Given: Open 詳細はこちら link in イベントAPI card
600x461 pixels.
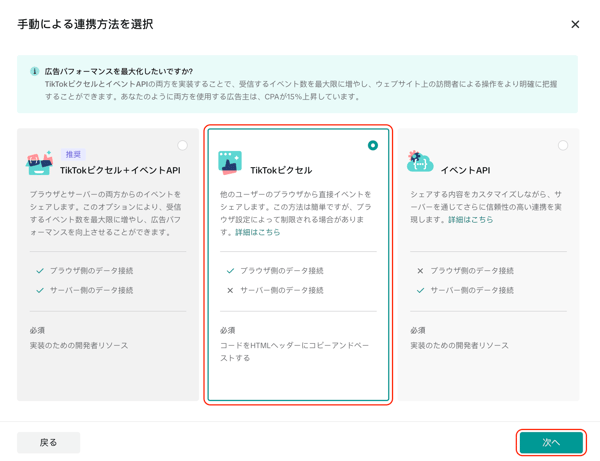Looking at the screenshot, I should pyautogui.click(x=470, y=219).
